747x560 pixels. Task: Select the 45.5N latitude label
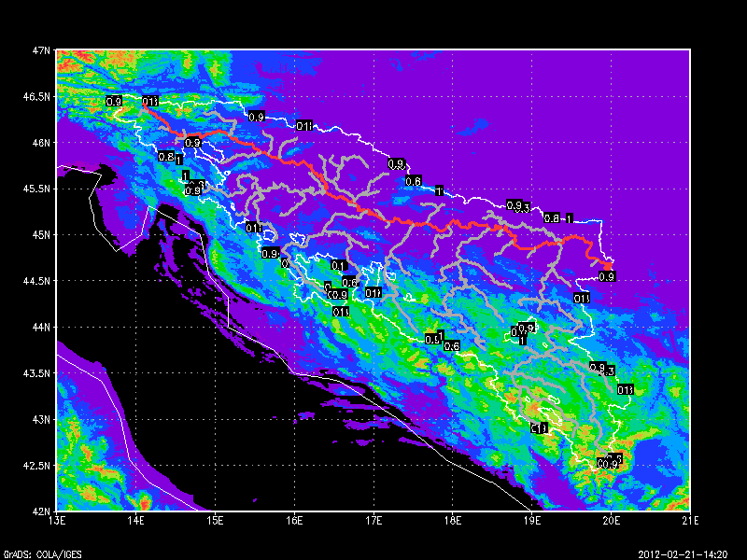coord(36,189)
